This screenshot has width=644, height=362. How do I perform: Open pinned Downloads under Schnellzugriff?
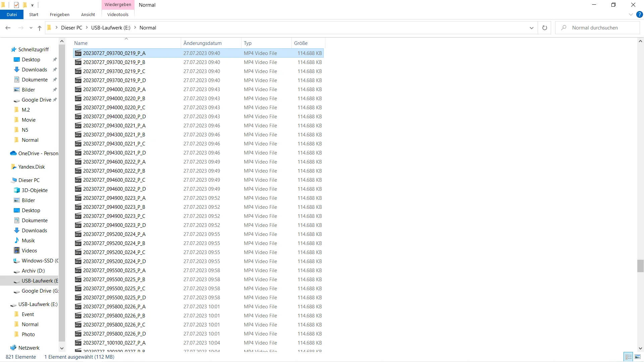pos(34,70)
